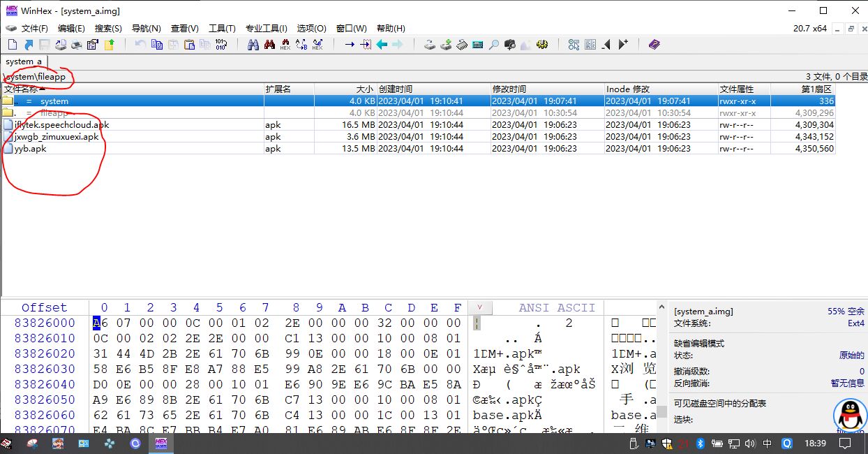
Task: Sort by 大小 column header
Action: pyautogui.click(x=364, y=89)
